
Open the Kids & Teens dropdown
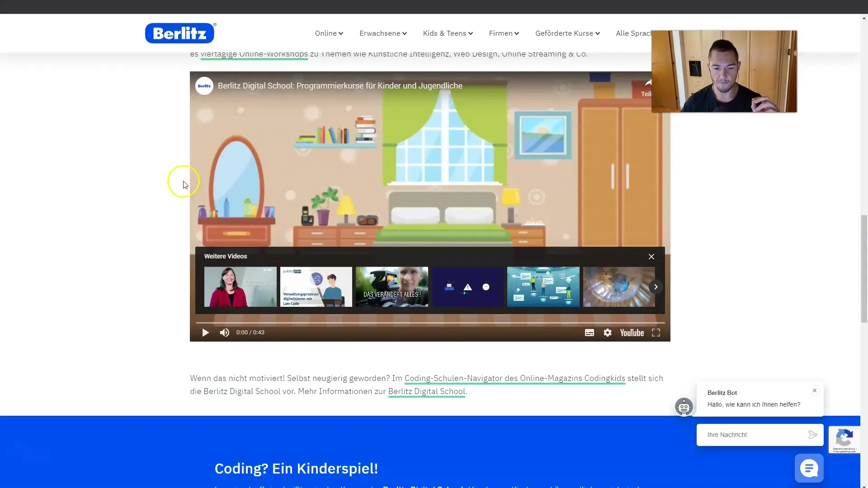point(448,33)
